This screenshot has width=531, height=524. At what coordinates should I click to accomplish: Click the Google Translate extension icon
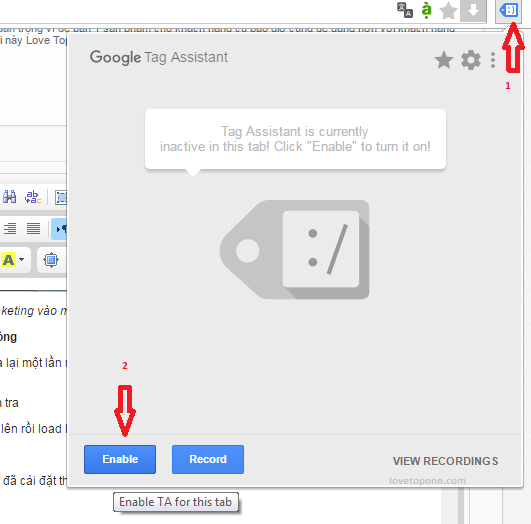[405, 10]
